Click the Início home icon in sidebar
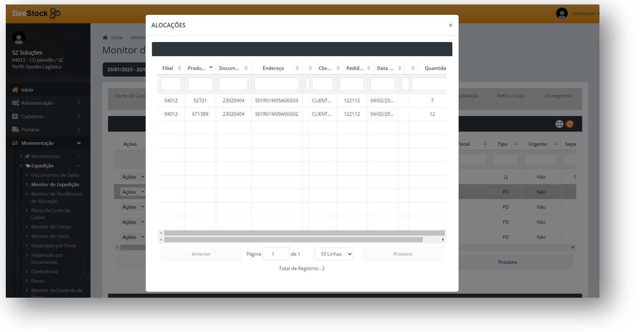The width and height of the screenshot is (644, 332). 15,90
